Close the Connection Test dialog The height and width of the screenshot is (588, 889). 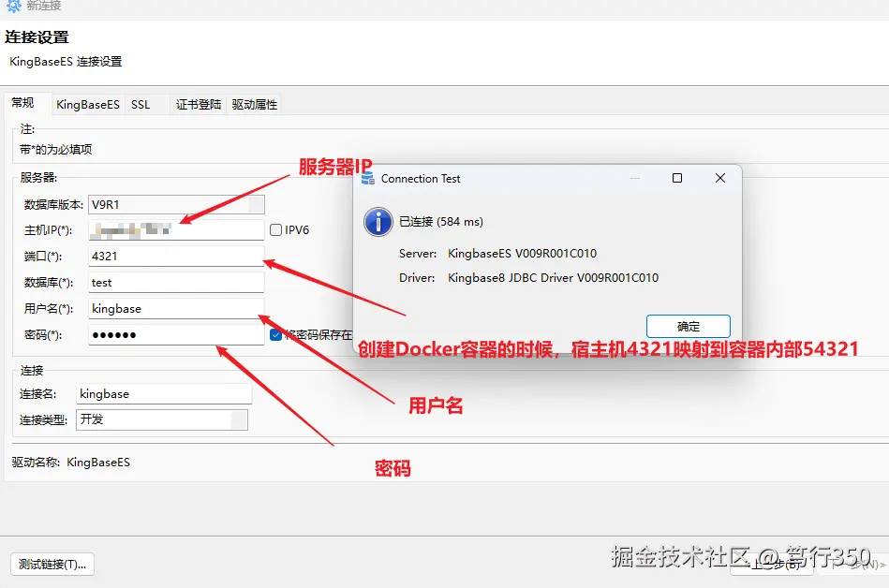(x=720, y=178)
